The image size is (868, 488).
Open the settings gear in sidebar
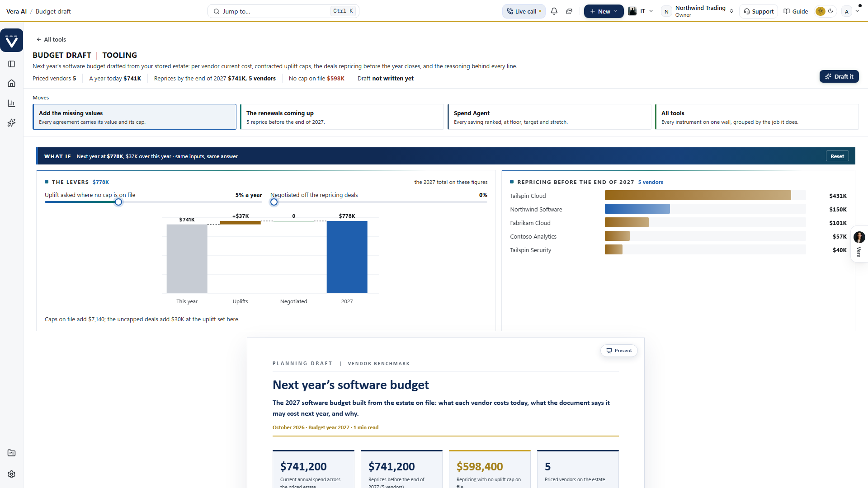12,474
